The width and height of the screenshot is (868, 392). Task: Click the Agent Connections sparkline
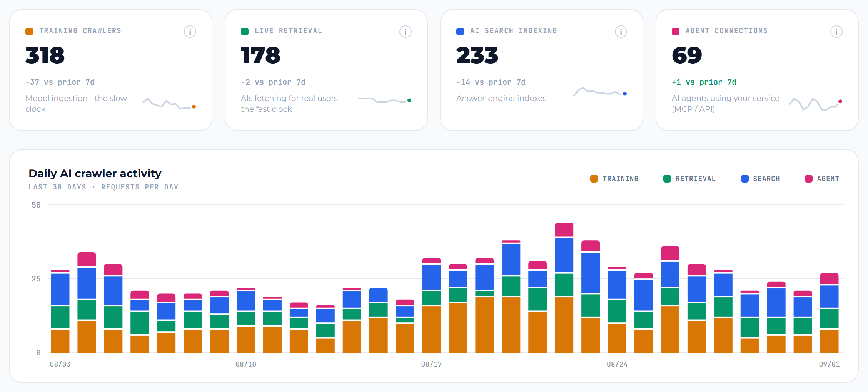click(816, 104)
